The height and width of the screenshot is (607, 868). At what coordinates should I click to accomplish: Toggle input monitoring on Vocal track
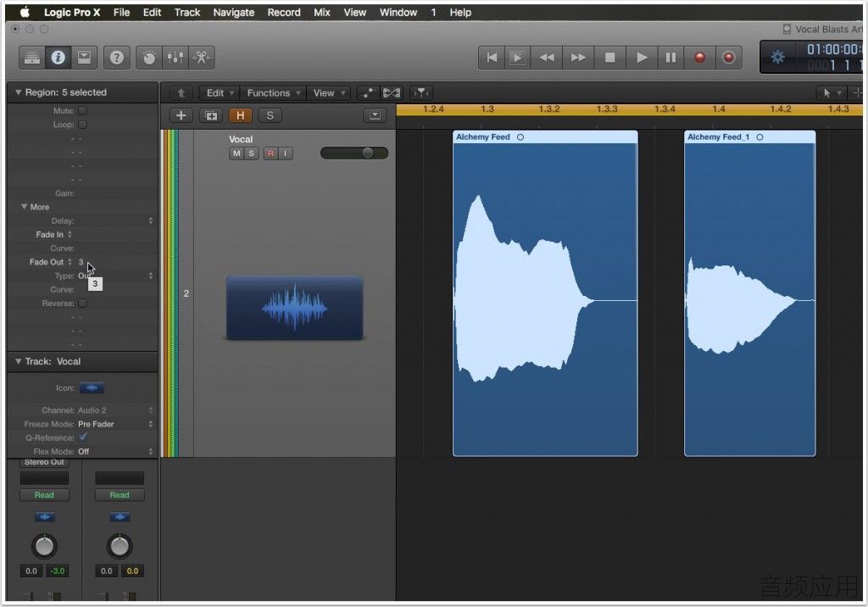tap(285, 153)
